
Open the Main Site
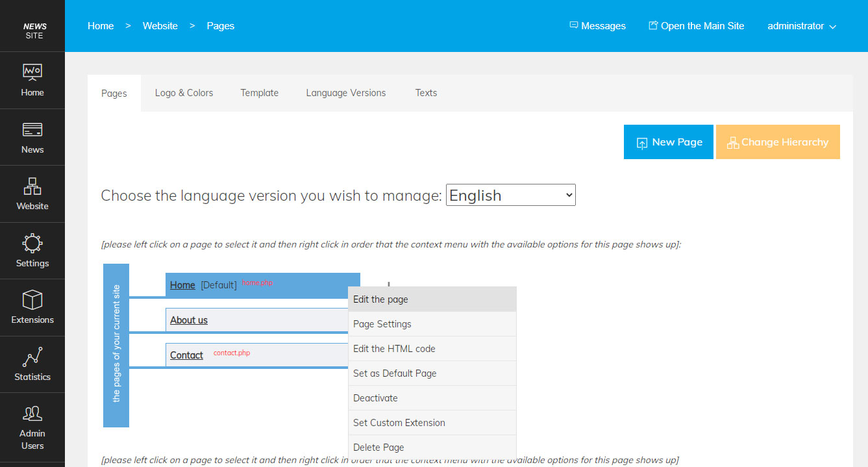696,25
